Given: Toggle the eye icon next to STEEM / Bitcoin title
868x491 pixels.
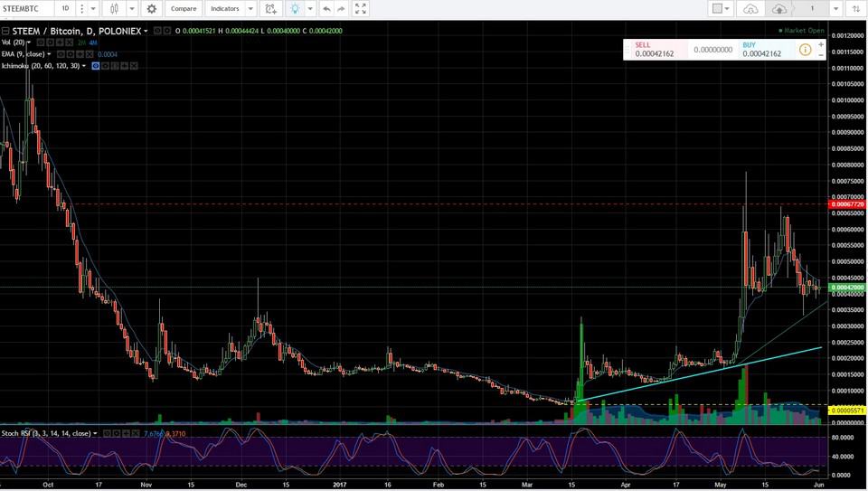Looking at the screenshot, I should 157,31.
